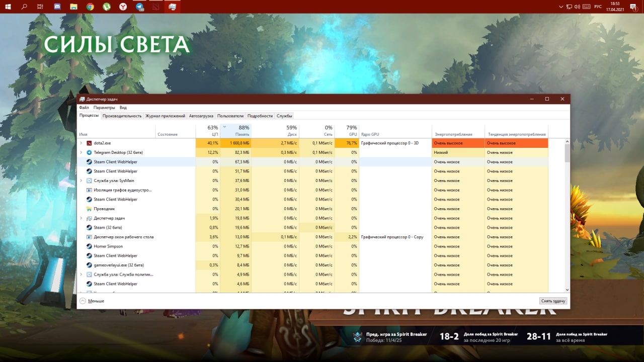Open network status tray icon

coord(570,7)
